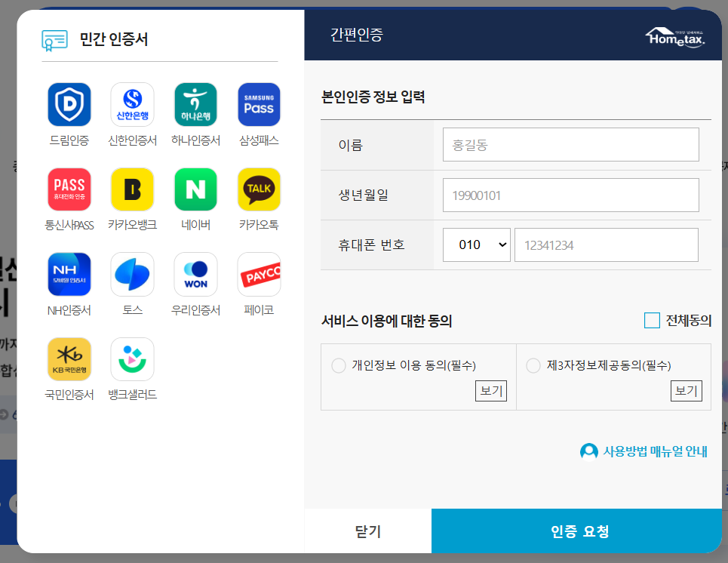The height and width of the screenshot is (563, 728).
Task: Click the 국민인증서 label text
Action: [69, 395]
